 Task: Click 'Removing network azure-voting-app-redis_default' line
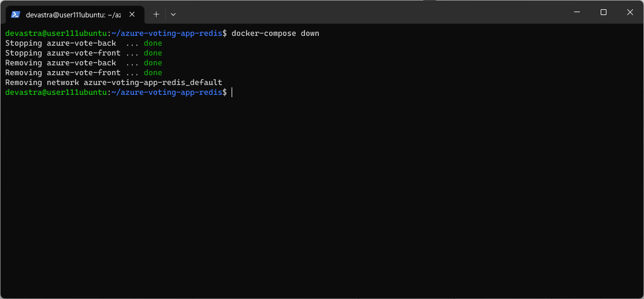[113, 83]
